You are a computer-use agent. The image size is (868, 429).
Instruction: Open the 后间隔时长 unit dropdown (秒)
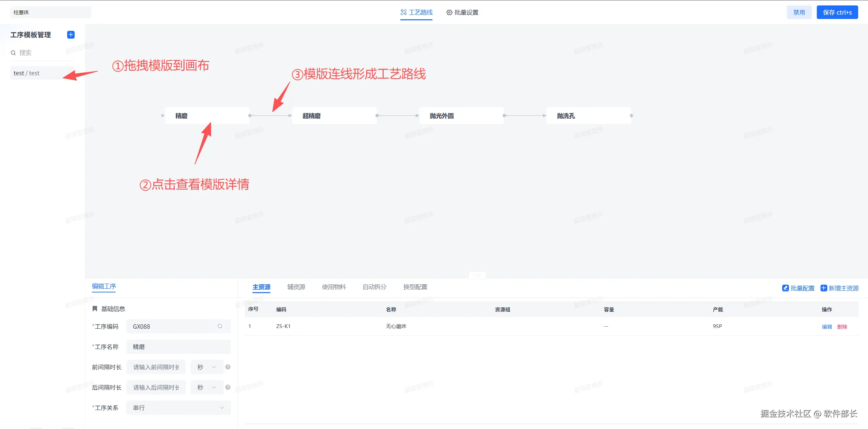207,387
